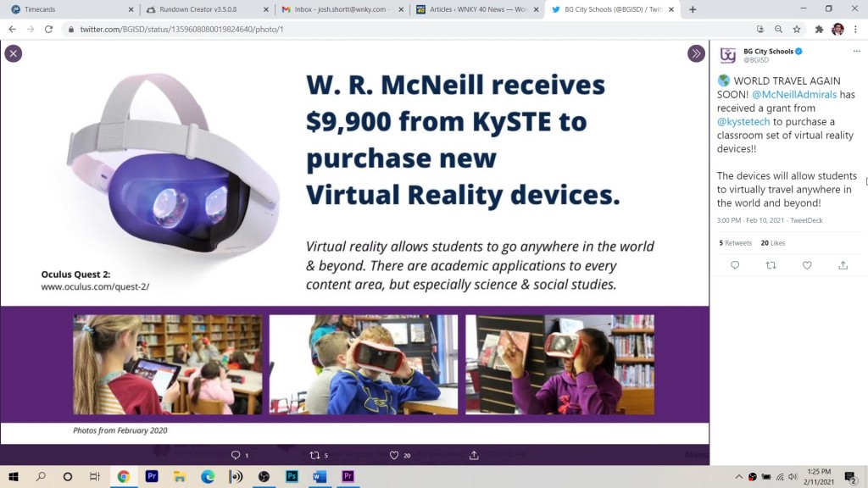
Task: Collapse the tweet sidebar with the double-chevron button
Action: 696,53
